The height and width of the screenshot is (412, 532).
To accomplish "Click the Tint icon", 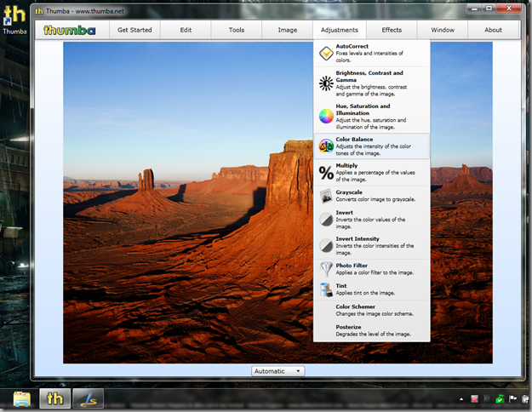I will click(326, 289).
